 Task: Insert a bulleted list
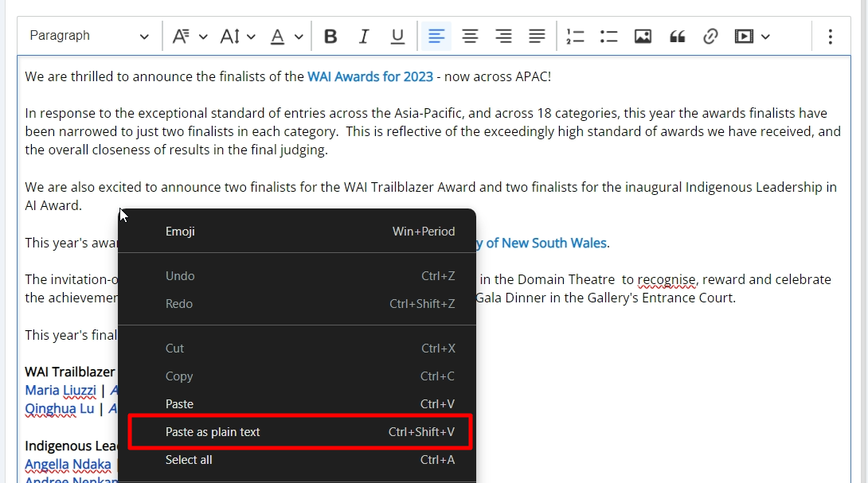tap(609, 37)
